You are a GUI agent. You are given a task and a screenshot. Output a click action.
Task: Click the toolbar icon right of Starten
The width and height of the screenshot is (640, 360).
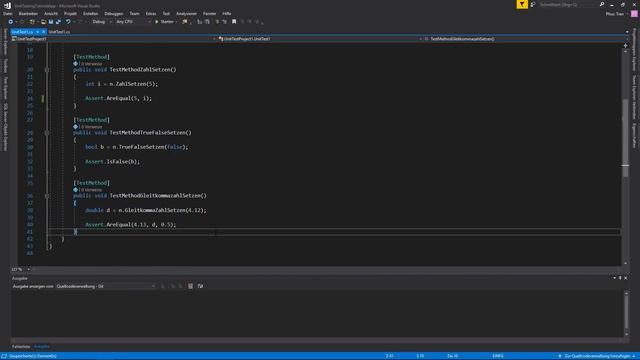pyautogui.click(x=185, y=22)
